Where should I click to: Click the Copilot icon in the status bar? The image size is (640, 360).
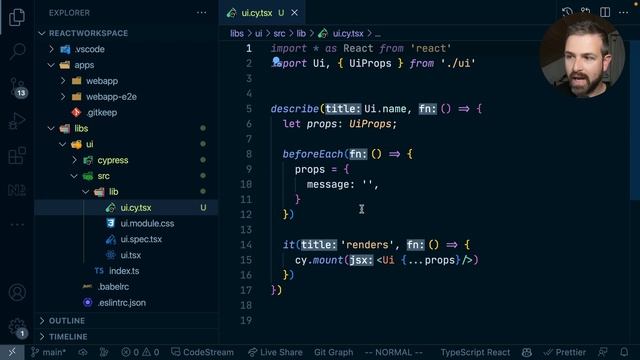coord(527,352)
